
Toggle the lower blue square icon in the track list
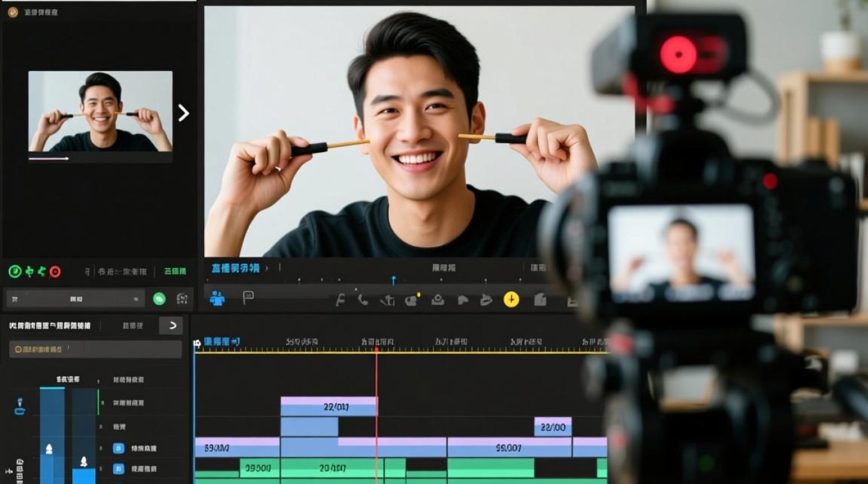coord(118,469)
